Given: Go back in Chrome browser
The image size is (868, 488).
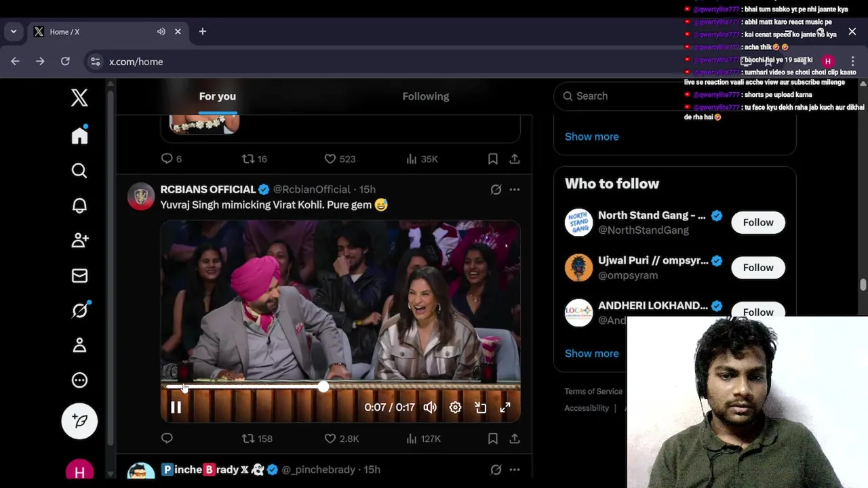Looking at the screenshot, I should pos(15,61).
